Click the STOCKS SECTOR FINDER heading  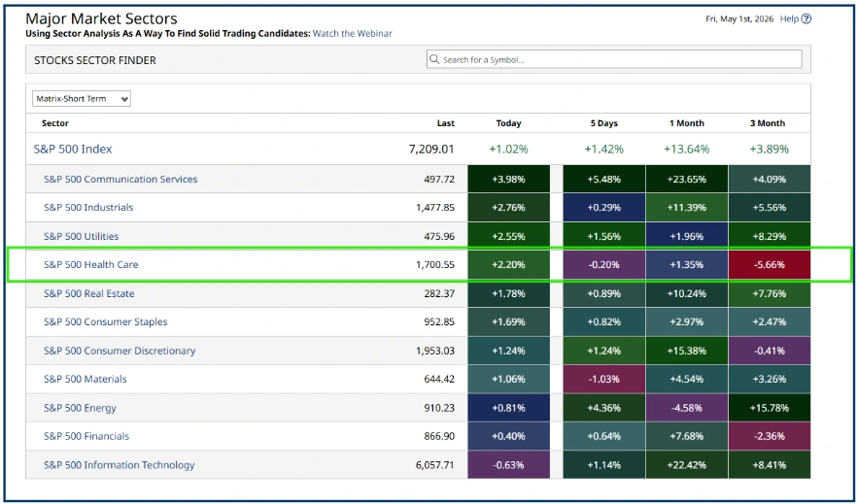click(95, 60)
